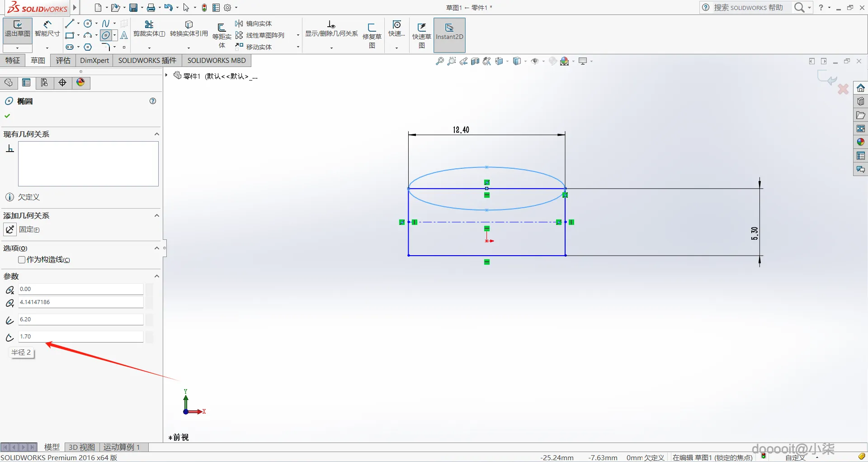Click the Save icon in top toolbar
Image resolution: width=868 pixels, height=462 pixels.
click(x=133, y=8)
